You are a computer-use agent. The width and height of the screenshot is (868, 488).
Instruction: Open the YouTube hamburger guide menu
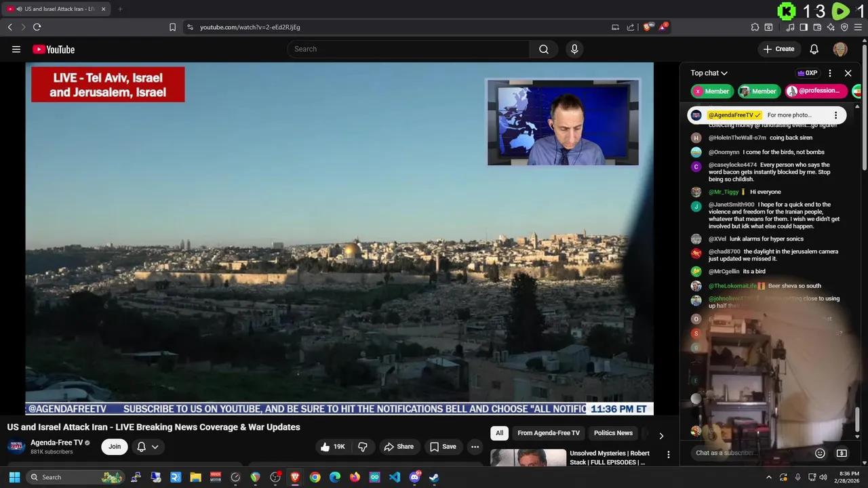[16, 49]
